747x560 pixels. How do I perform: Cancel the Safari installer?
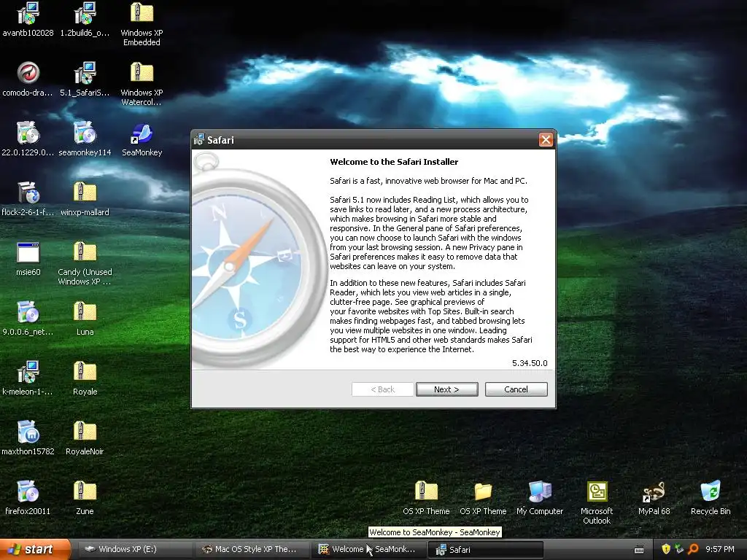pos(516,389)
